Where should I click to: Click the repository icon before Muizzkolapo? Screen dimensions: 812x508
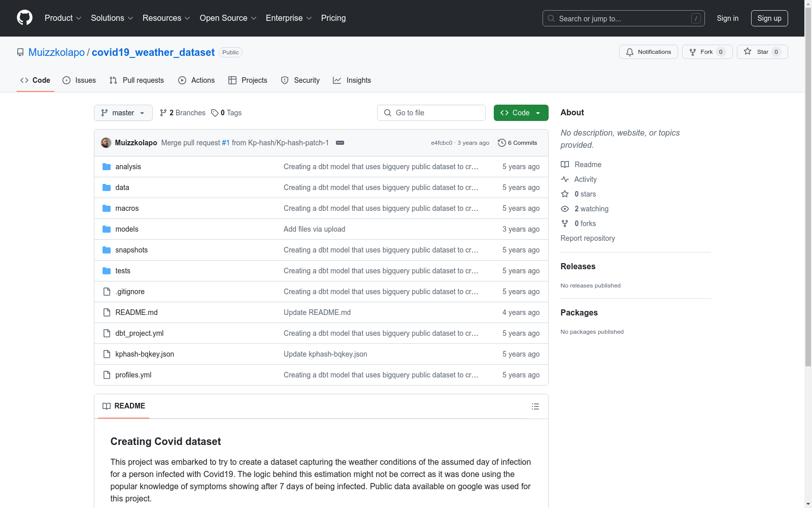click(20, 52)
